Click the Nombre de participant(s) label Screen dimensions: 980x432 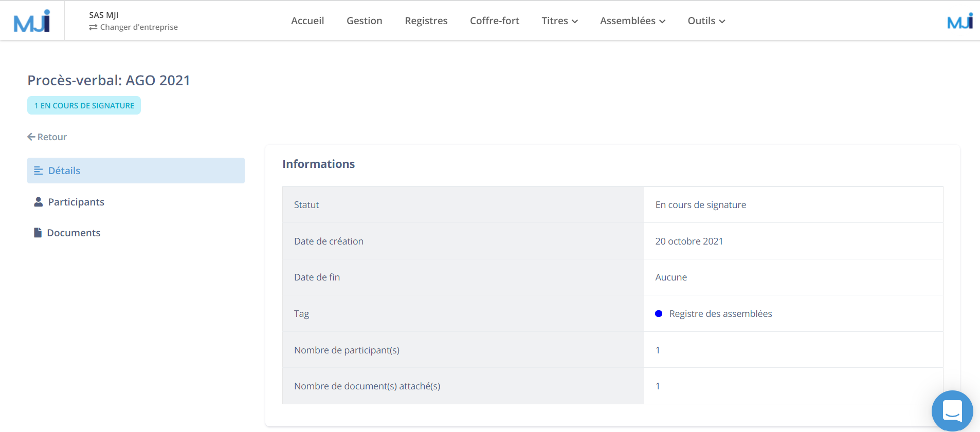click(x=347, y=350)
